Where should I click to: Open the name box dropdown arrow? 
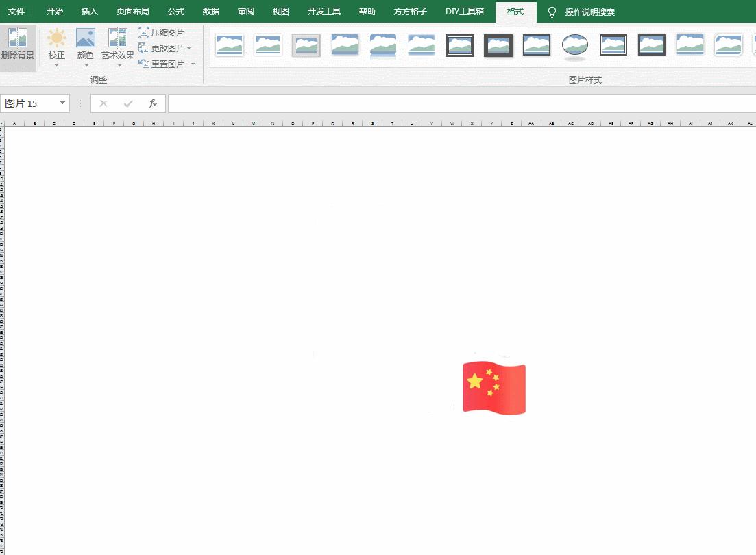pyautogui.click(x=62, y=103)
